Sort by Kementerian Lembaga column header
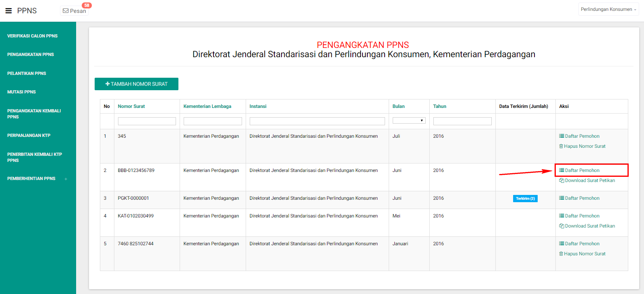 [x=207, y=106]
